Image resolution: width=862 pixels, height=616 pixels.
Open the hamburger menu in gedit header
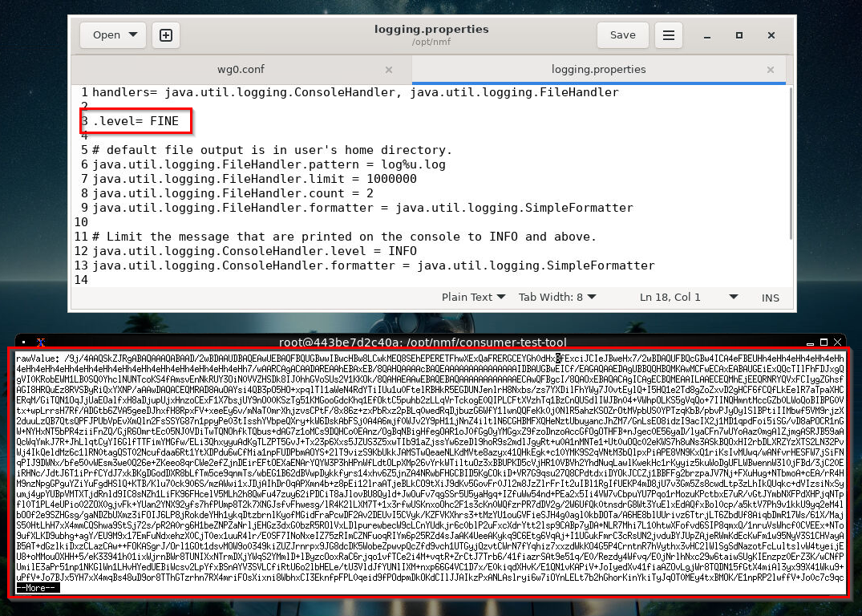669,35
